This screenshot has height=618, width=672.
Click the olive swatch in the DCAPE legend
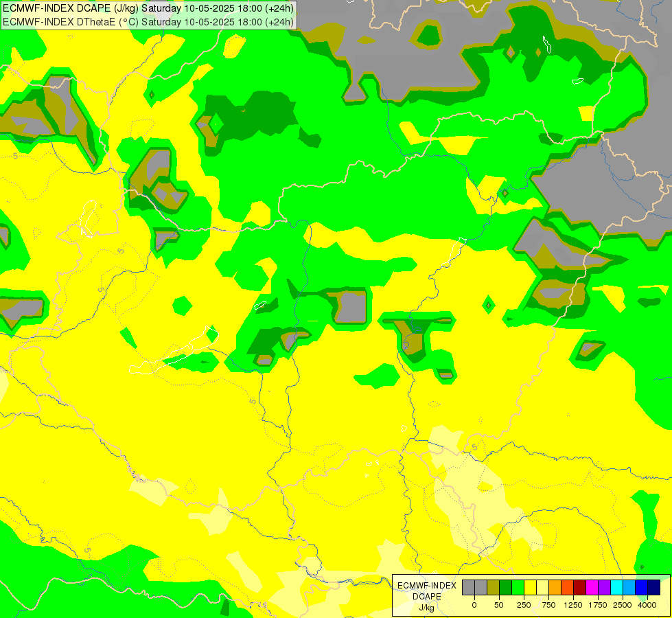pos(493,588)
